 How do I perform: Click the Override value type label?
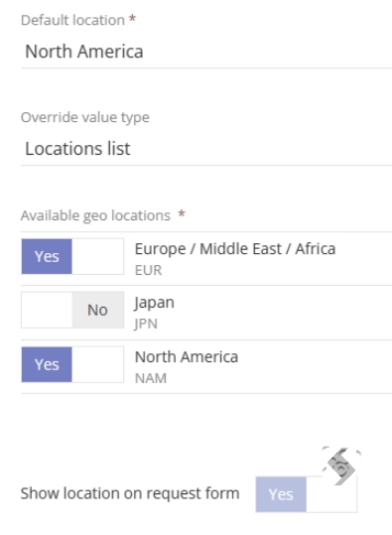coord(85,118)
